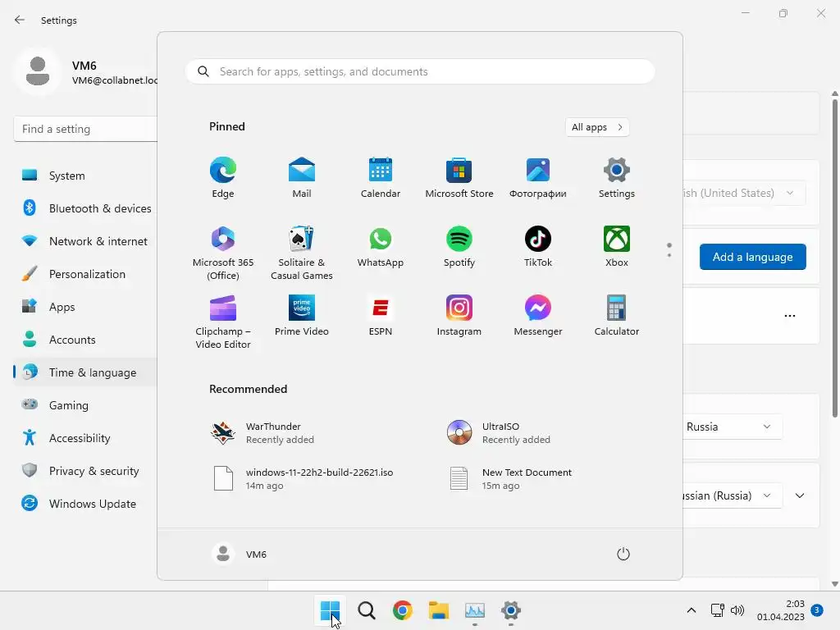
Task: Click the Settings window vertical scrollbar
Action: coord(834,257)
